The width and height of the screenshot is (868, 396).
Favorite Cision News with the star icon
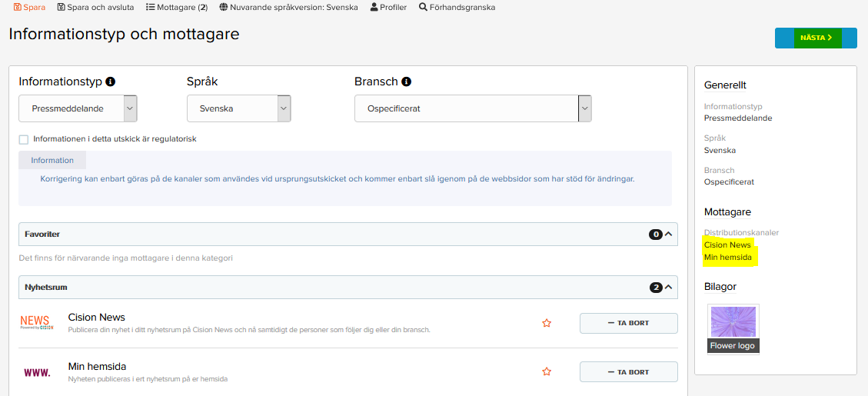547,324
